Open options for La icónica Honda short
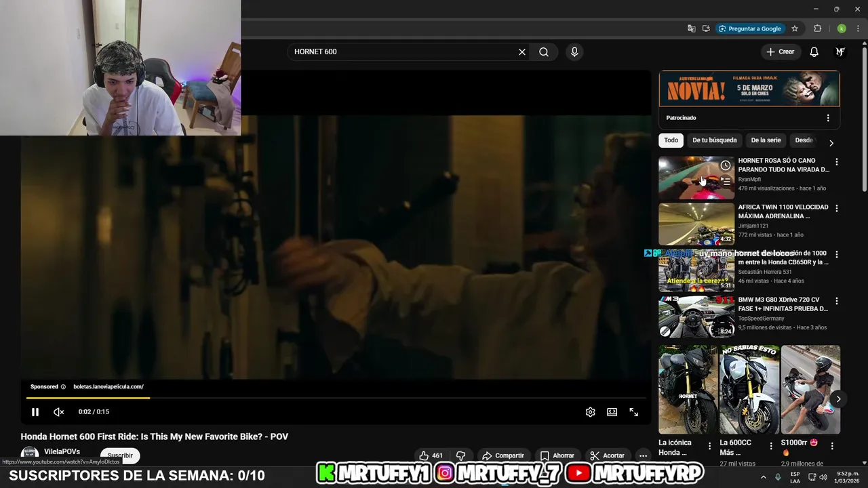868x488 pixels. (x=710, y=446)
